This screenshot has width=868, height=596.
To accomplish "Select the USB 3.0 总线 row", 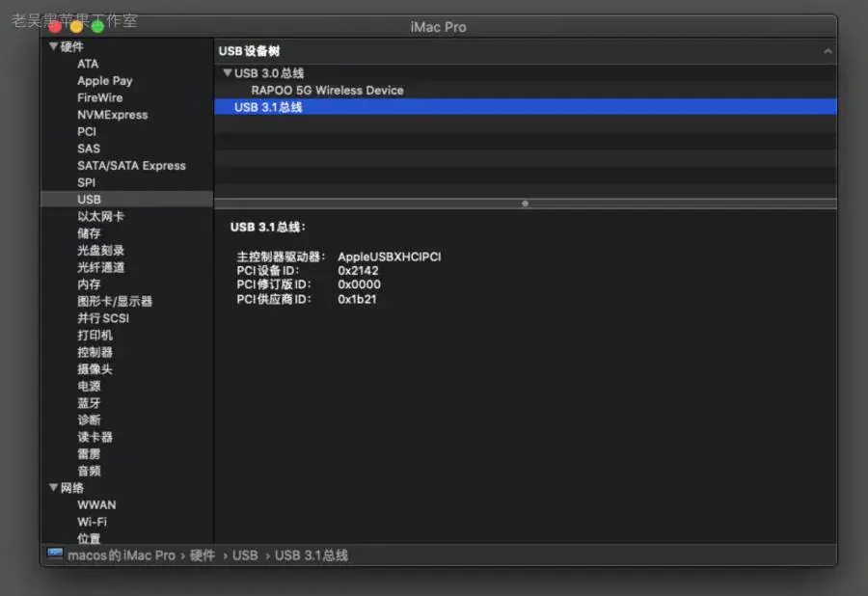I will (x=526, y=73).
